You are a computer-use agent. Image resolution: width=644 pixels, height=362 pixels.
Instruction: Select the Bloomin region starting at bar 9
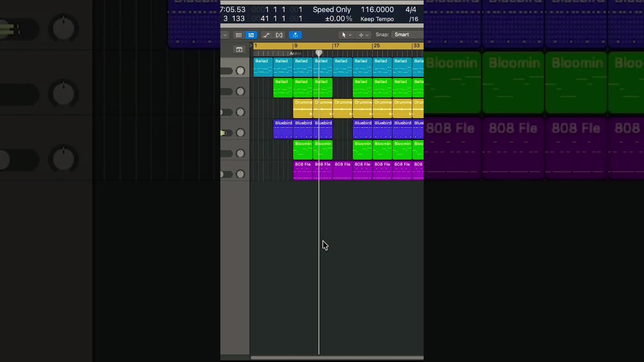tap(303, 150)
